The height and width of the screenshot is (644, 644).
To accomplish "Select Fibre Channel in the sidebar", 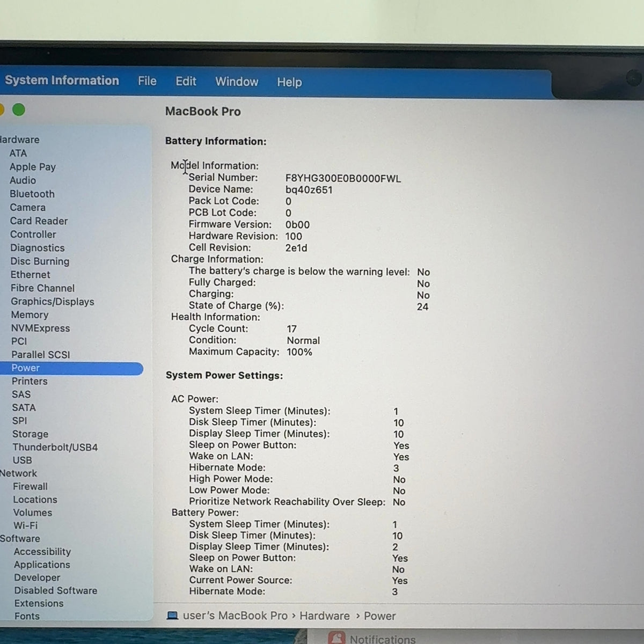I will (x=42, y=288).
